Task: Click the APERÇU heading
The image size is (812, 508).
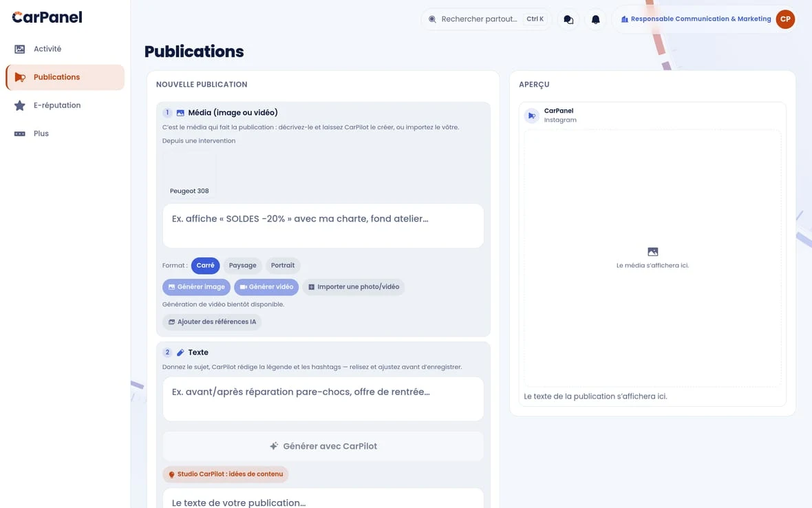Action: (534, 85)
